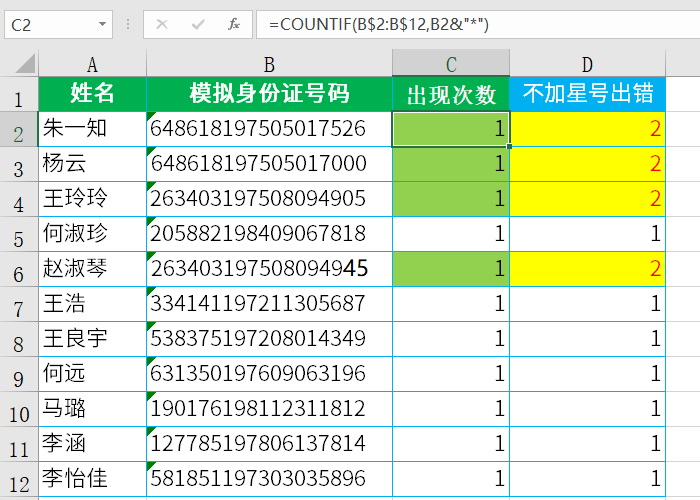
Task: Select green cell C6 in 赵淑琴 row
Action: point(451,269)
